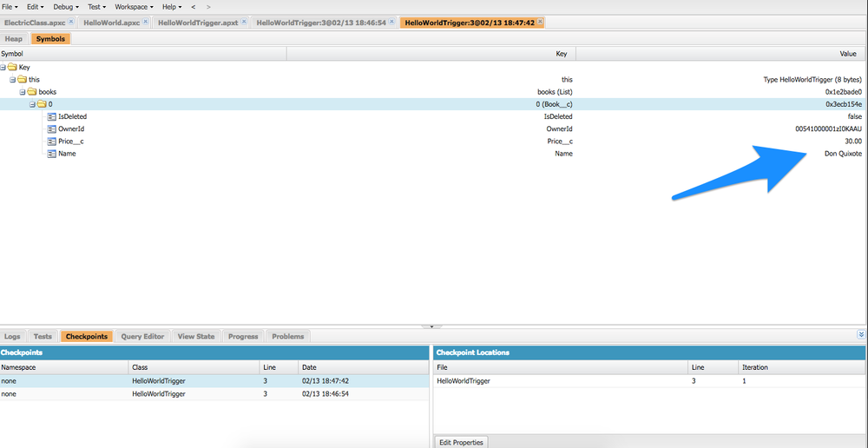Open the Progress tab
This screenshot has width=868, height=448.
coord(243,336)
